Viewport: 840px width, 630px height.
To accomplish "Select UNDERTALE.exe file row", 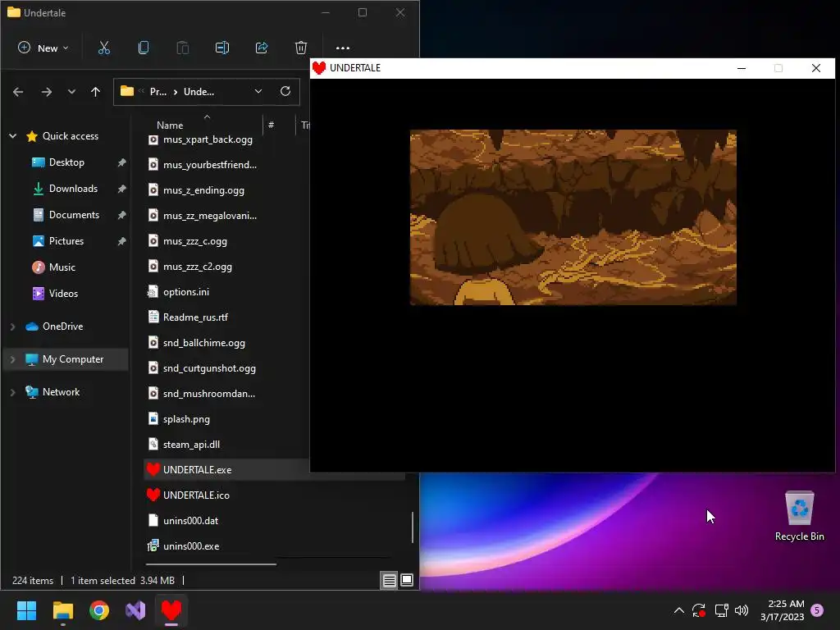I will [x=227, y=470].
